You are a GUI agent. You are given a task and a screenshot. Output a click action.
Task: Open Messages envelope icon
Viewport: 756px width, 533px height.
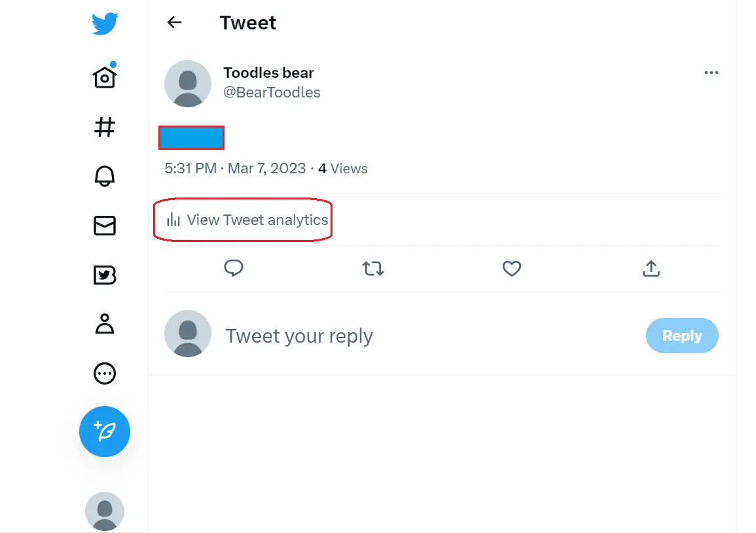coord(105,226)
